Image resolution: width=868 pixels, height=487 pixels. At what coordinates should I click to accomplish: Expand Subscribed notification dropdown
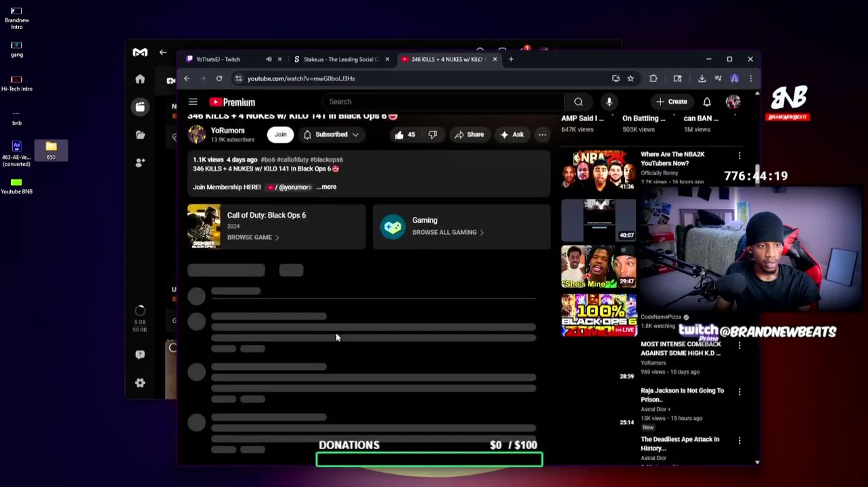coord(355,135)
